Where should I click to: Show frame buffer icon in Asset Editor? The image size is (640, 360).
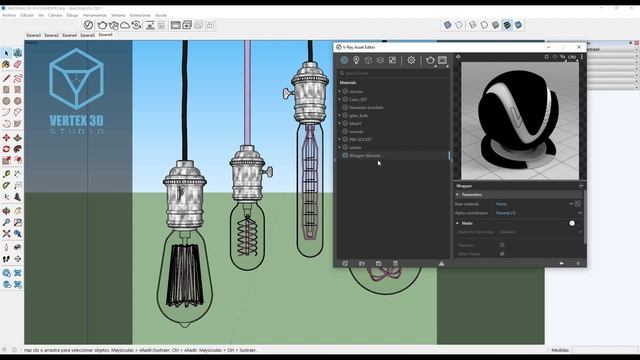click(442, 60)
